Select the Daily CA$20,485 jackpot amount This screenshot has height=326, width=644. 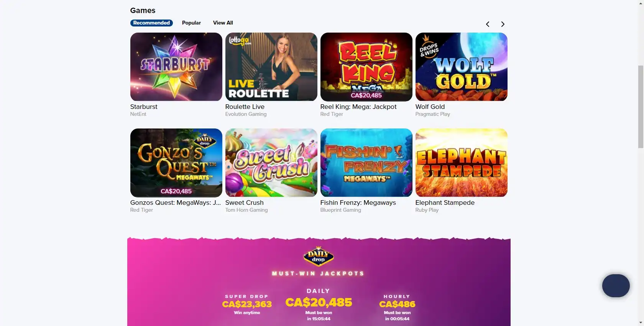point(319,302)
